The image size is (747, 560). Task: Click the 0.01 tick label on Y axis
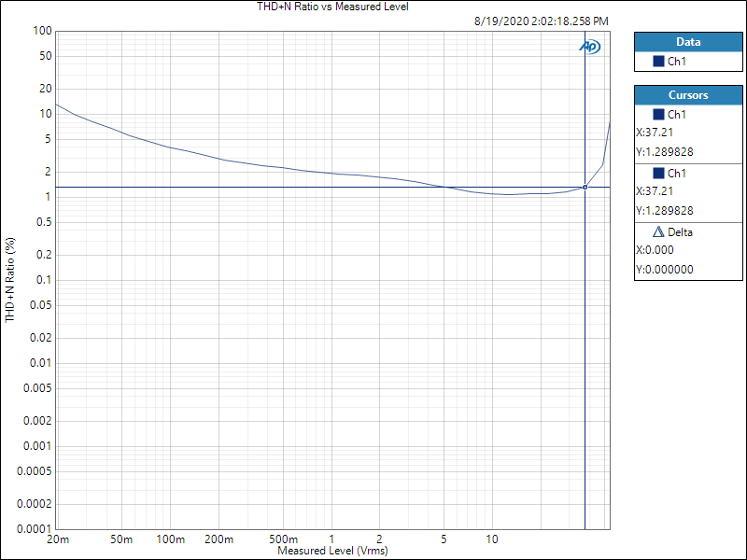[x=40, y=363]
